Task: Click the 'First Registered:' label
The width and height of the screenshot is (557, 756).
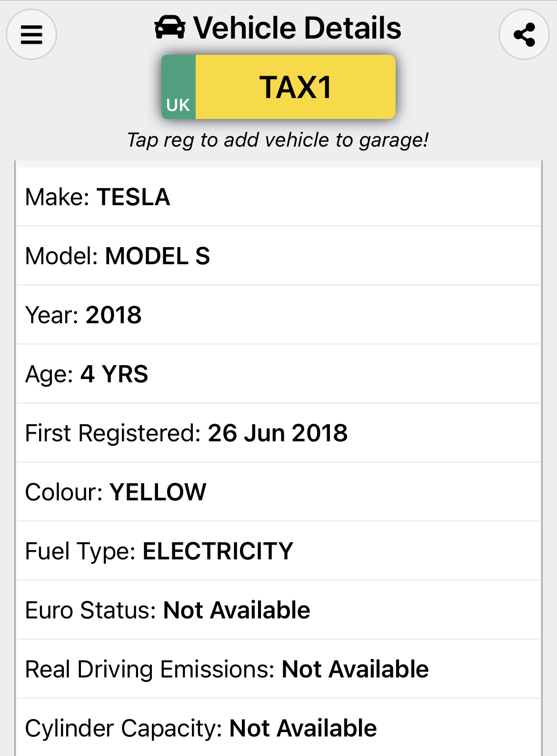Action: coord(113,433)
